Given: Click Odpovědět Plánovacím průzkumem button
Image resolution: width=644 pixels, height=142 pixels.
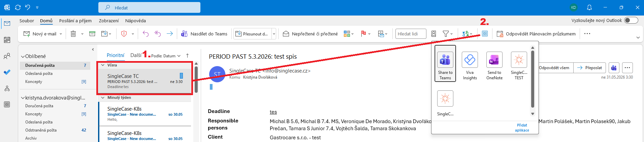Looking at the screenshot, I should click(x=536, y=34).
